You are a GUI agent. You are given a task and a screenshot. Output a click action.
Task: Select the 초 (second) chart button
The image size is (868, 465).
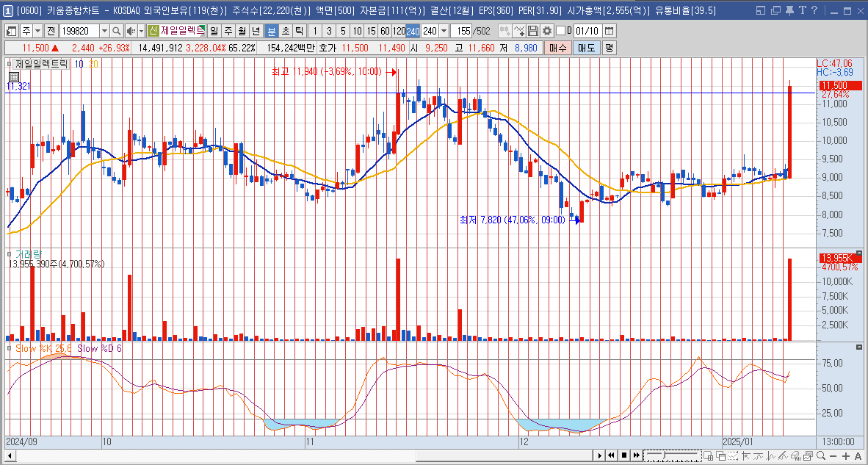point(285,31)
